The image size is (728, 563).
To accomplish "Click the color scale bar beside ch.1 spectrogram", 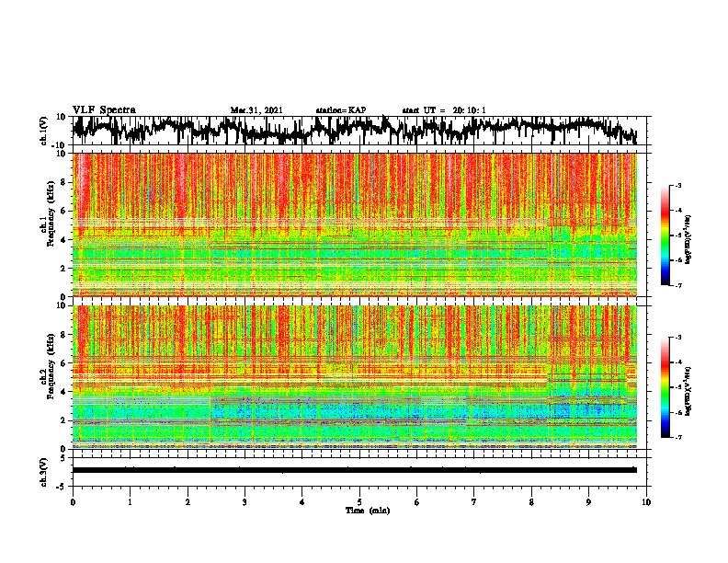I will (665, 235).
